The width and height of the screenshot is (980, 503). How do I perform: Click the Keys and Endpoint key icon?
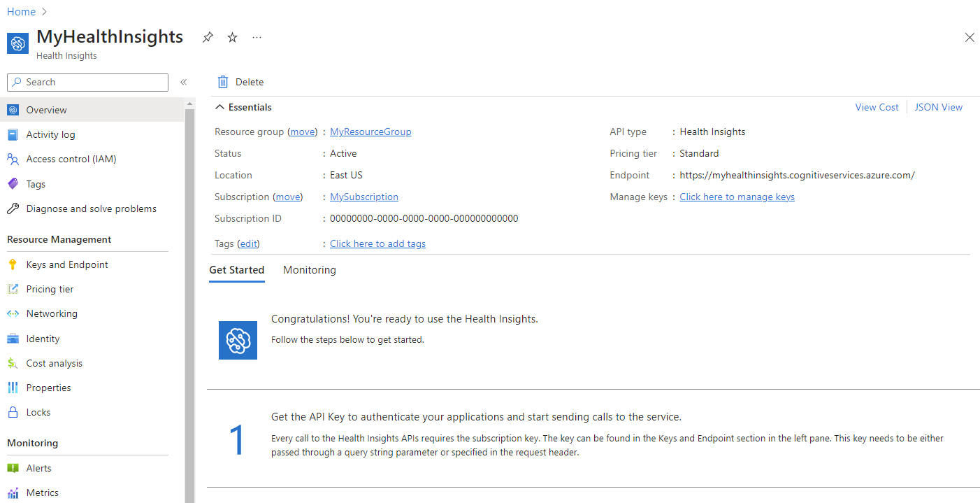click(x=13, y=264)
